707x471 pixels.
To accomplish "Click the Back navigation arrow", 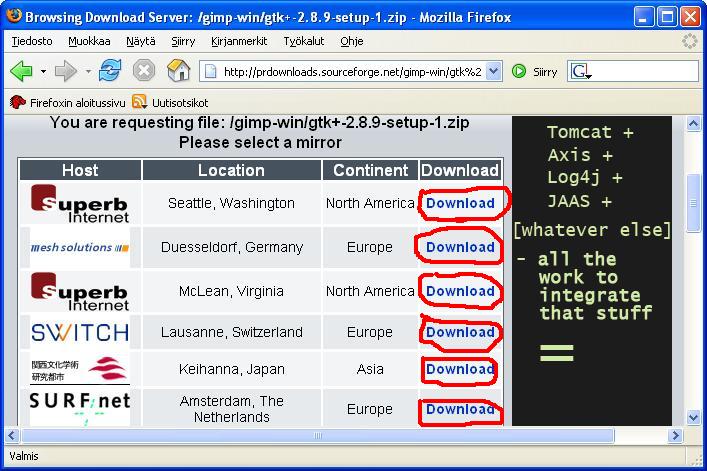I will coord(21,71).
